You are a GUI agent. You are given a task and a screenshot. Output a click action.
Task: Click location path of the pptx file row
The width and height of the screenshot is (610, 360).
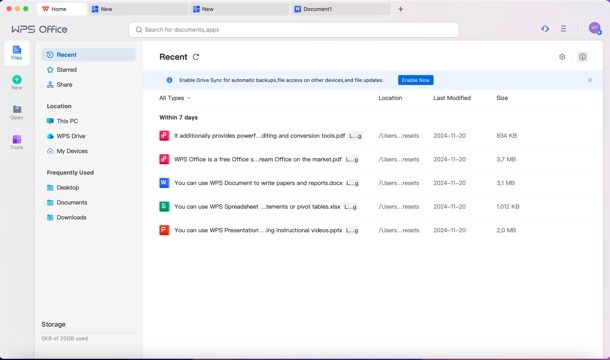(x=399, y=230)
